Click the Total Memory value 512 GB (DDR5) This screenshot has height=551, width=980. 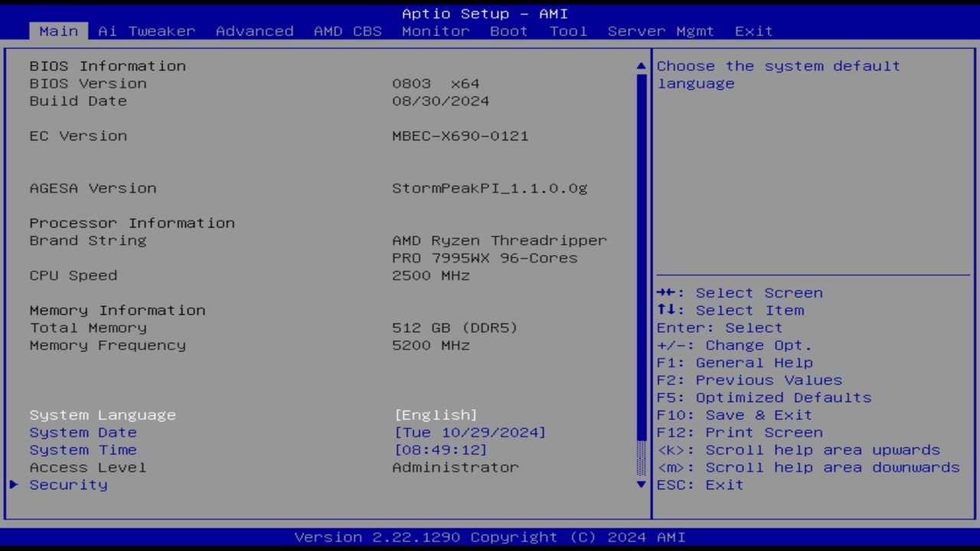(455, 328)
